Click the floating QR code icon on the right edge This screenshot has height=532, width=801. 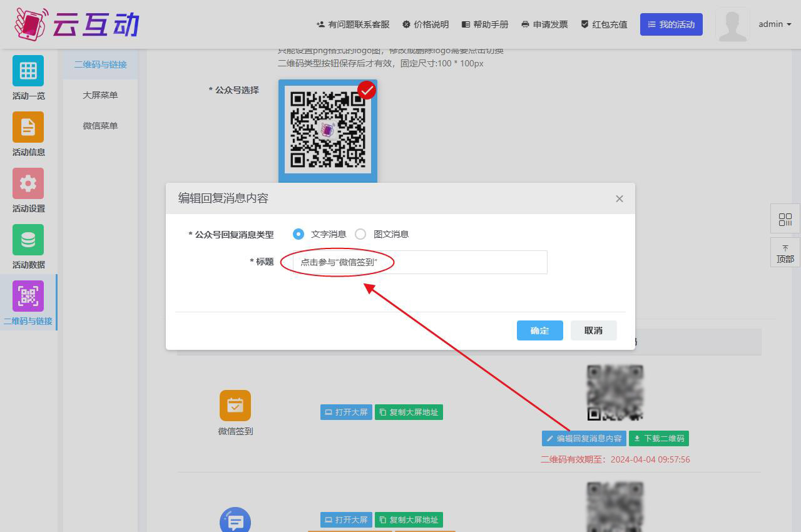785,220
